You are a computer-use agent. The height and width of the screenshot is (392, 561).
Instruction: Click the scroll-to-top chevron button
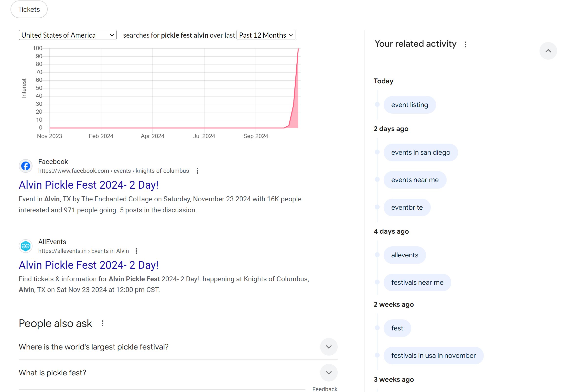coord(548,51)
